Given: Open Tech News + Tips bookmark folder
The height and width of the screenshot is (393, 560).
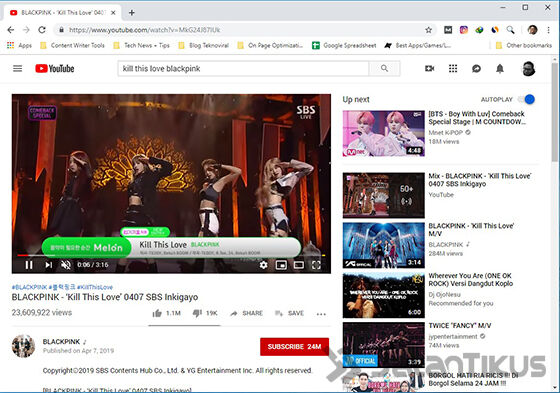Looking at the screenshot, I should pyautogui.click(x=141, y=45).
